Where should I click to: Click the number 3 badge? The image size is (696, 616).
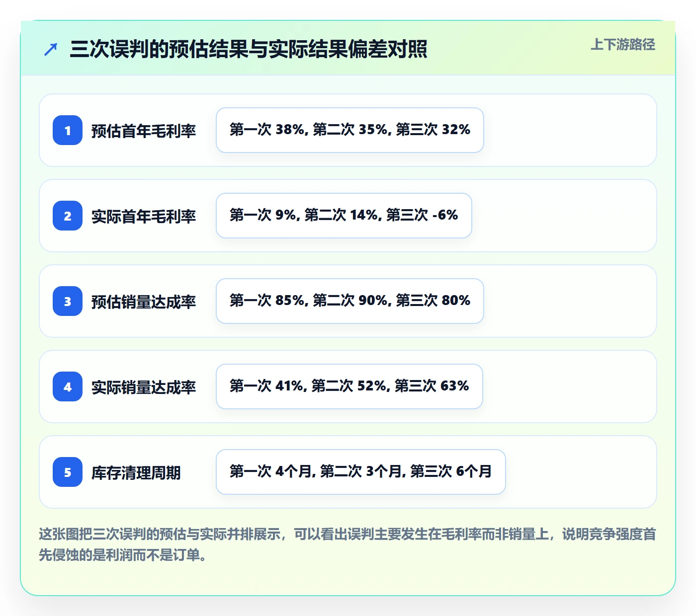coord(68,301)
